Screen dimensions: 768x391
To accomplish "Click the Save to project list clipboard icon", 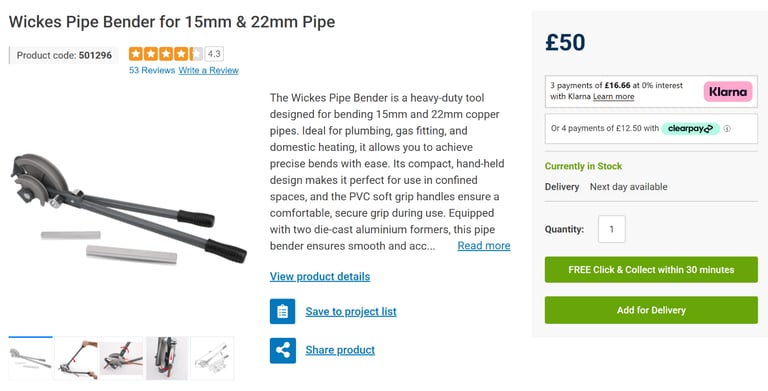I will (x=282, y=311).
